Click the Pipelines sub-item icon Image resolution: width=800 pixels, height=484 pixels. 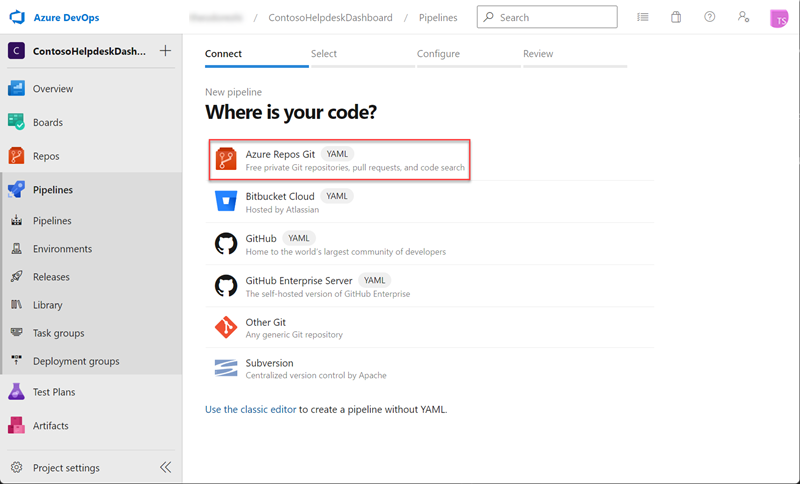(17, 220)
